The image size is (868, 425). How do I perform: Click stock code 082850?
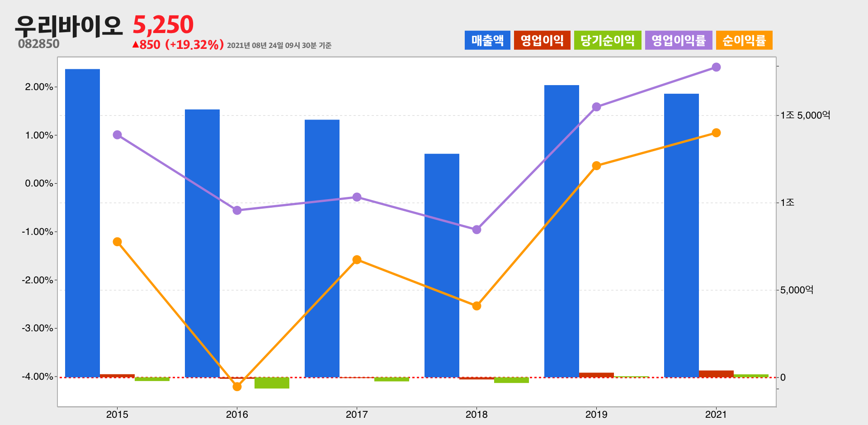39,44
